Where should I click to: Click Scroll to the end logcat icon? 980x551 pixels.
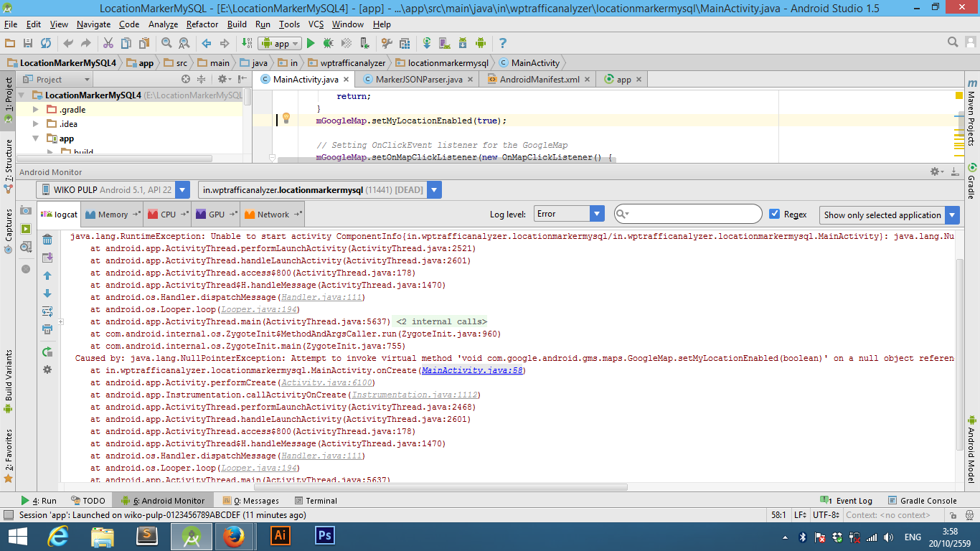(x=47, y=257)
